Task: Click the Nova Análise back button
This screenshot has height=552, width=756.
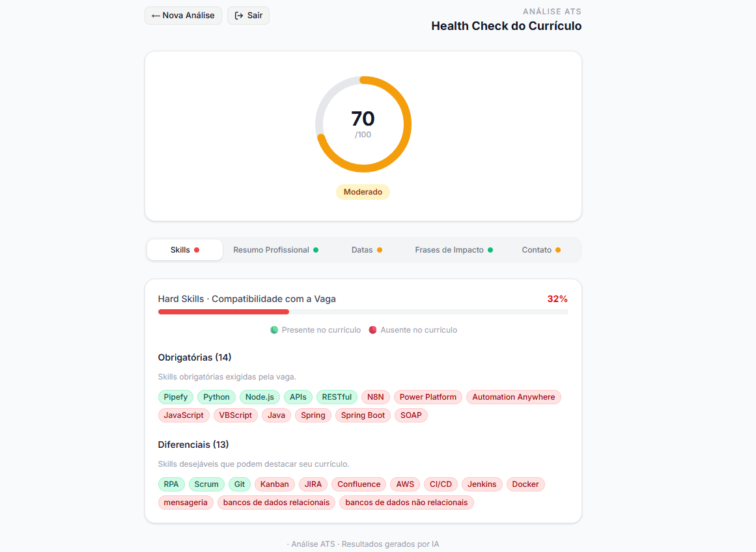Action: click(183, 16)
